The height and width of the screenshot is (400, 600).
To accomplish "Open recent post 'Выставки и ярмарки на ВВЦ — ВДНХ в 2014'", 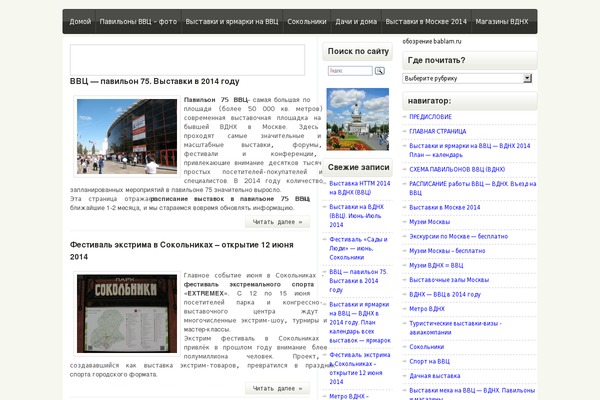I will (x=360, y=322).
